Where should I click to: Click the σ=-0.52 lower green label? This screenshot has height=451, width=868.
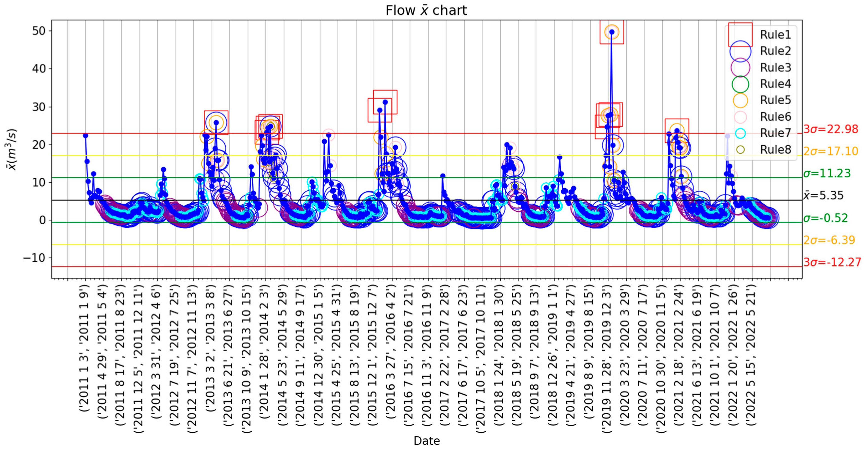[x=825, y=218]
